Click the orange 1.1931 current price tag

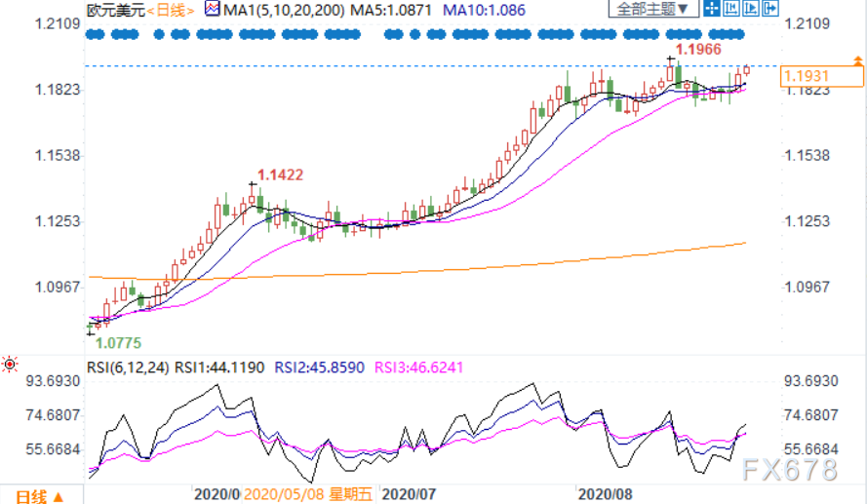[822, 76]
